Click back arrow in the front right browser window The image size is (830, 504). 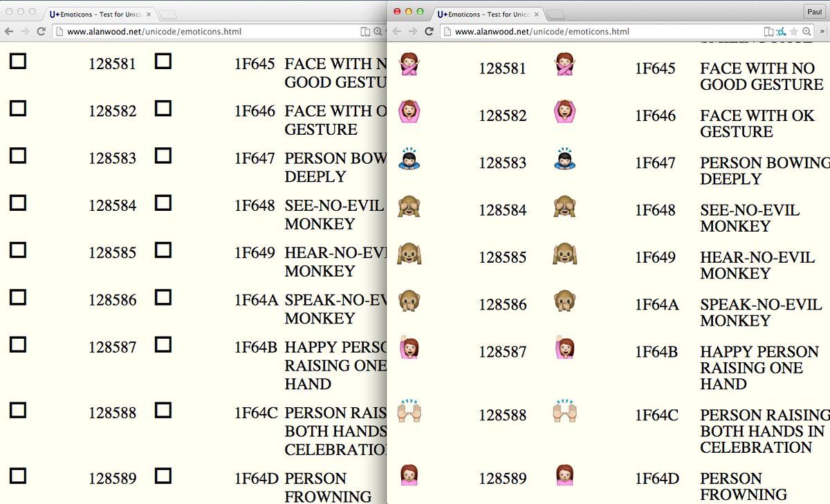coord(396,32)
